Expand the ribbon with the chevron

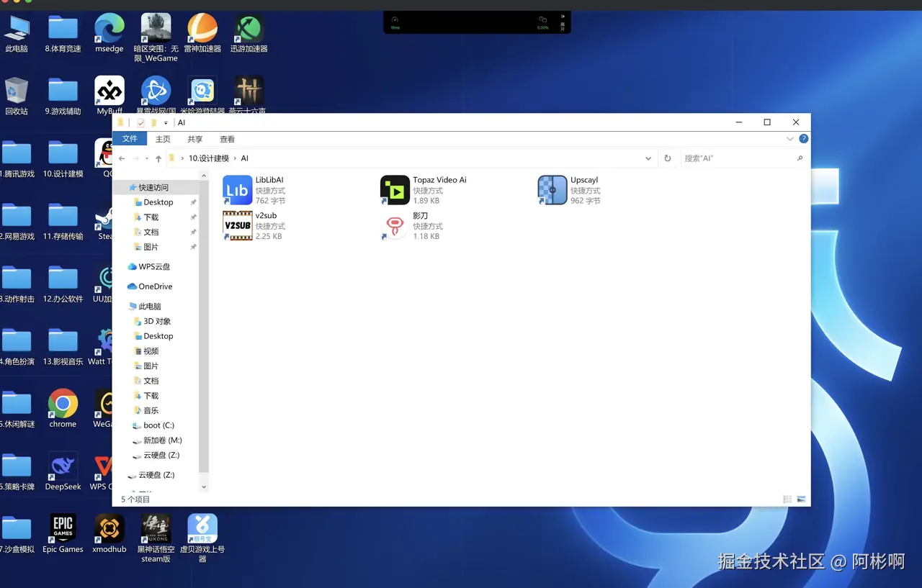(x=790, y=139)
